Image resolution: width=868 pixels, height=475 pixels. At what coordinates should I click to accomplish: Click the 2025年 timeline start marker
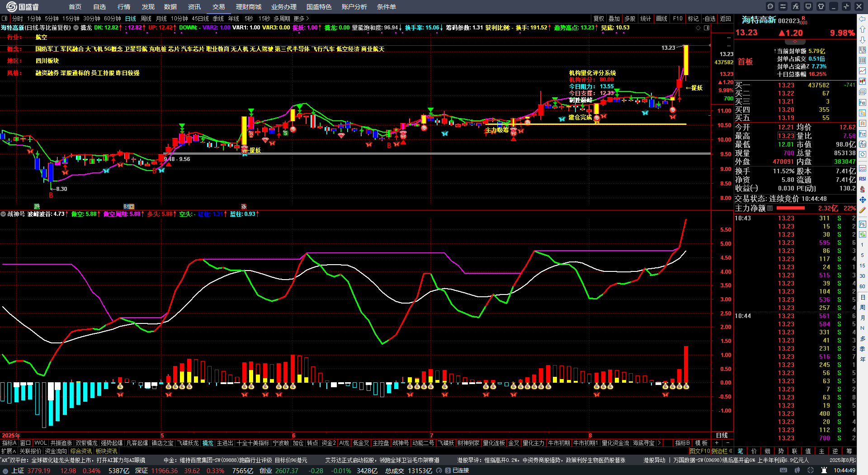coord(11,435)
